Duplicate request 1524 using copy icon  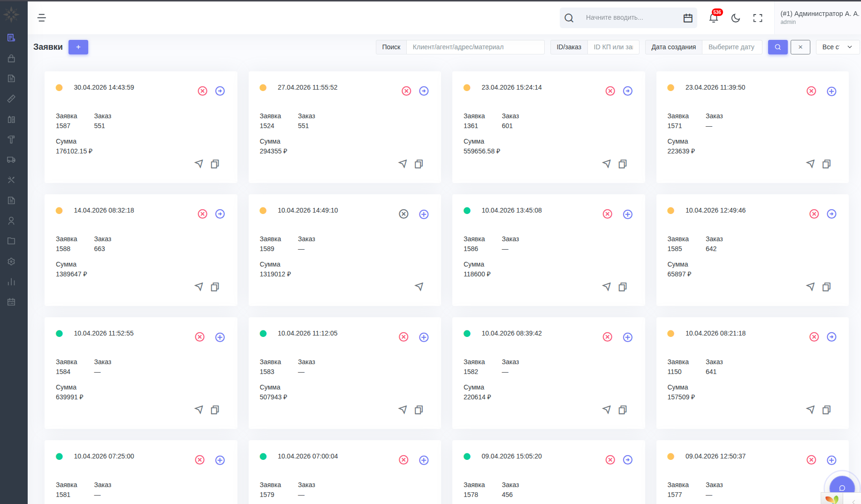pos(419,164)
